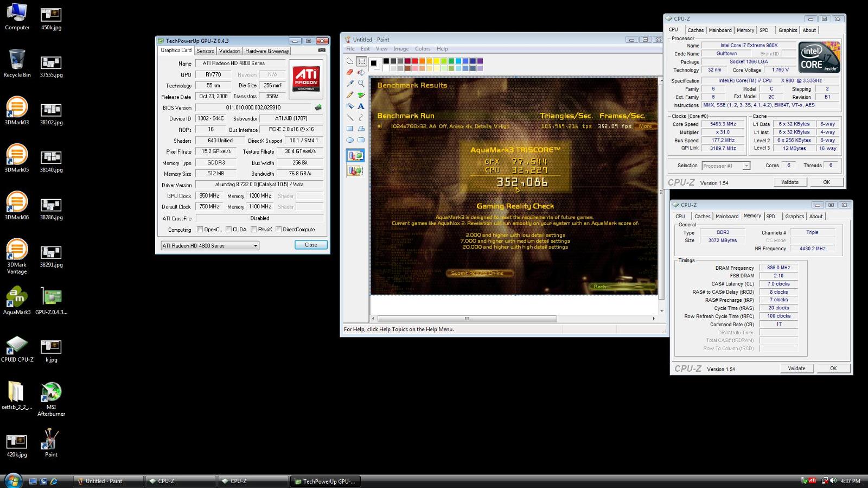Open the ATI Radeon HD 4800 Series dropdown
The height and width of the screenshot is (488, 868).
click(210, 246)
